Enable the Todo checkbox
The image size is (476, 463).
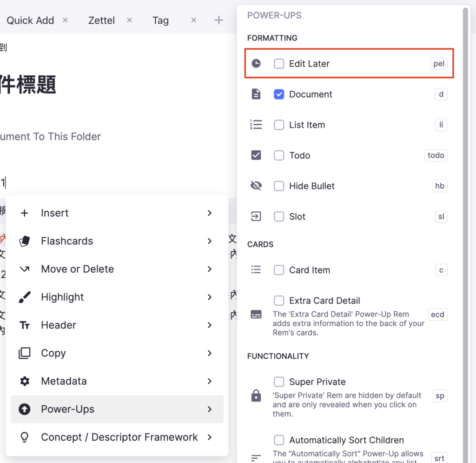(279, 155)
